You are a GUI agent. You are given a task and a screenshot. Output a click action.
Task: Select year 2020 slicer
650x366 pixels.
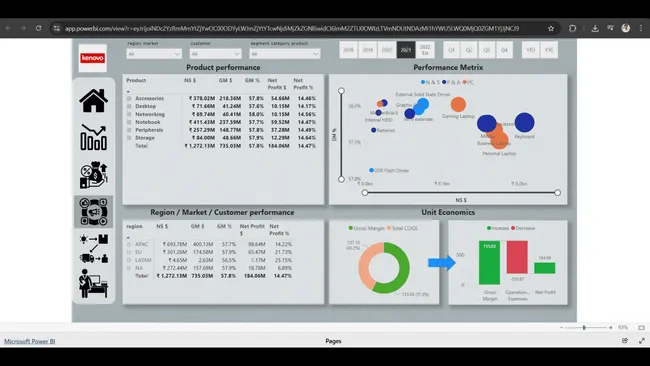[387, 50]
